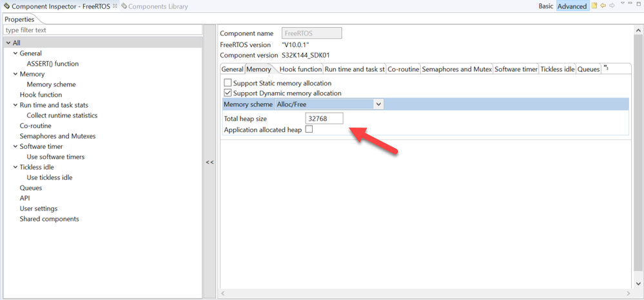
Task: Select User settings tree item
Action: click(x=39, y=209)
